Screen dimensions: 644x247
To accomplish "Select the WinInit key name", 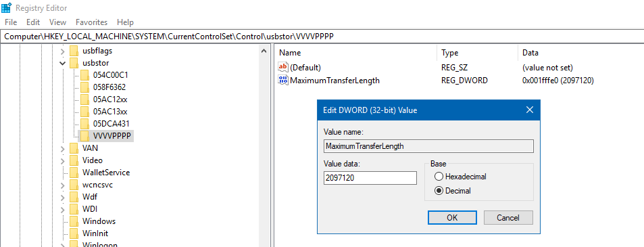I will [95, 233].
